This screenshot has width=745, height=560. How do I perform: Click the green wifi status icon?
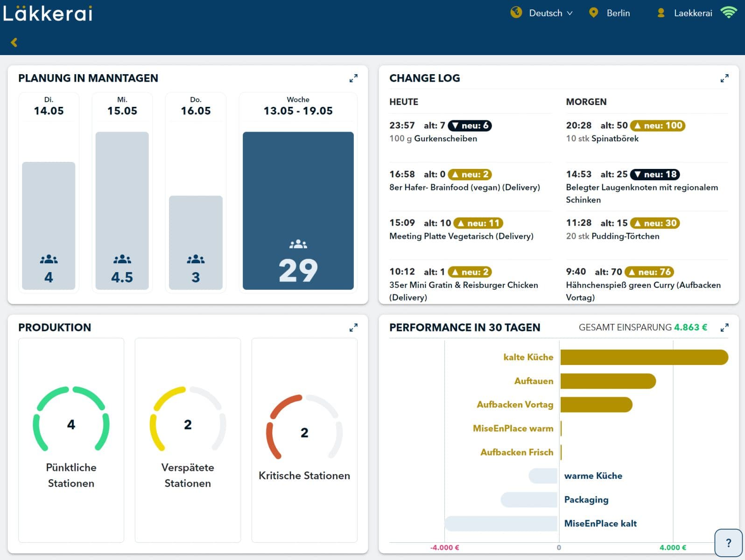(728, 13)
